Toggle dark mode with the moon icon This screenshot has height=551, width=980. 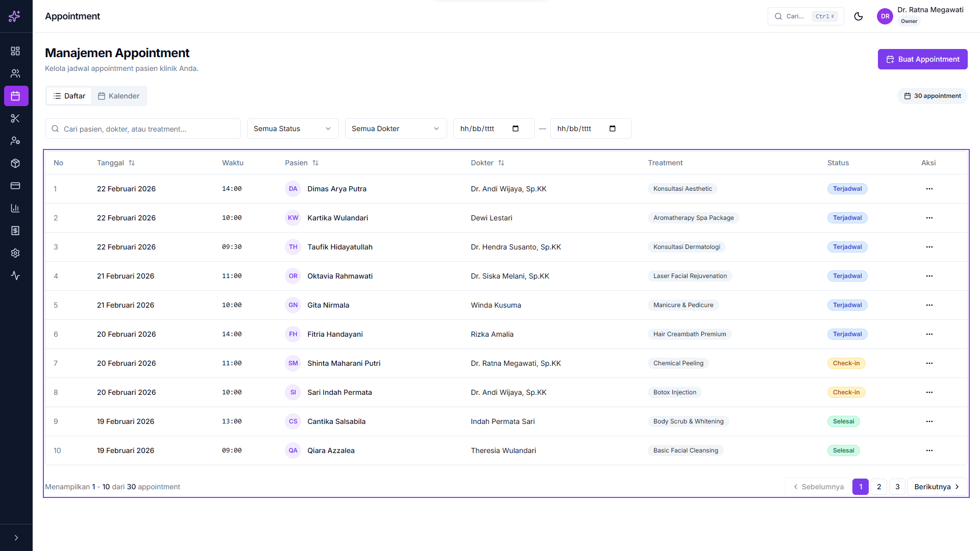(859, 16)
